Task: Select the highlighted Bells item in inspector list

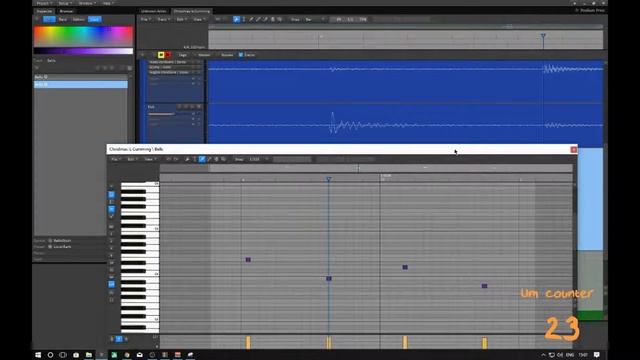Action: coord(80,84)
